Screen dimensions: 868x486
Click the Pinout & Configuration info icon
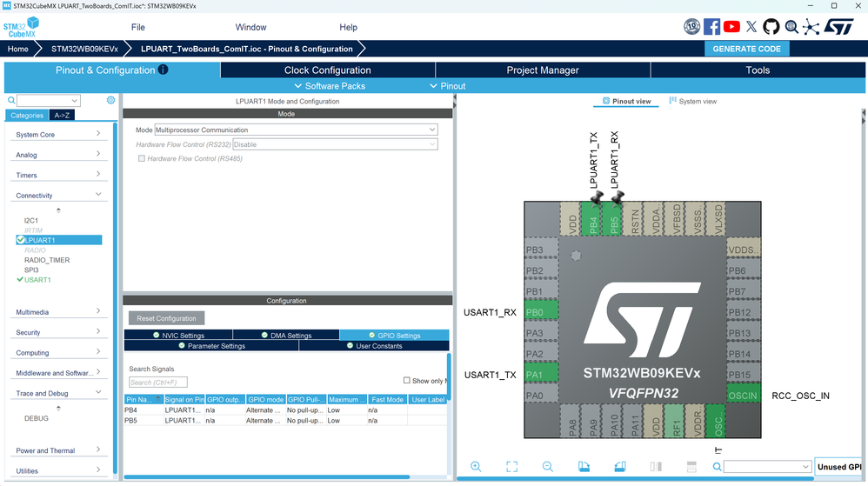coord(163,70)
